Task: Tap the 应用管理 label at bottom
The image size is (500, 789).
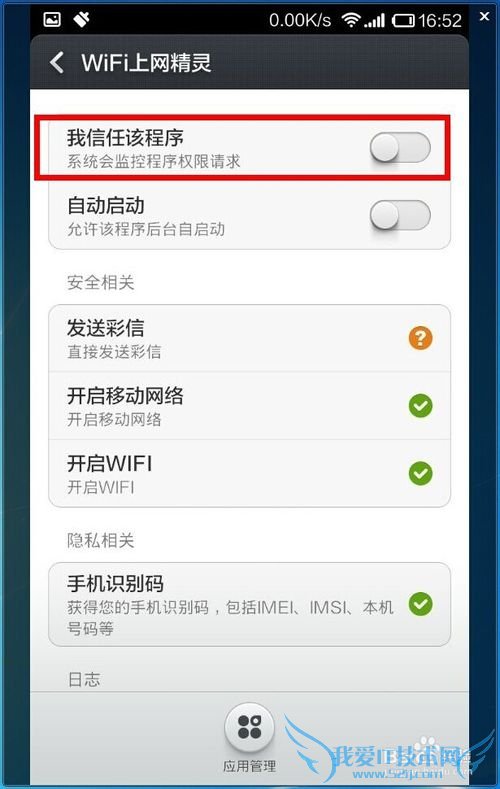Action: pos(249,766)
